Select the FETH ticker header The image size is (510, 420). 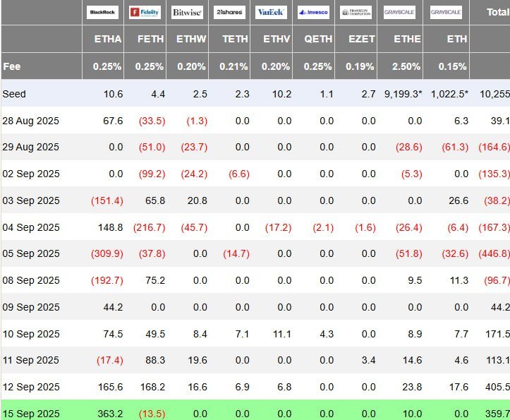tap(150, 39)
